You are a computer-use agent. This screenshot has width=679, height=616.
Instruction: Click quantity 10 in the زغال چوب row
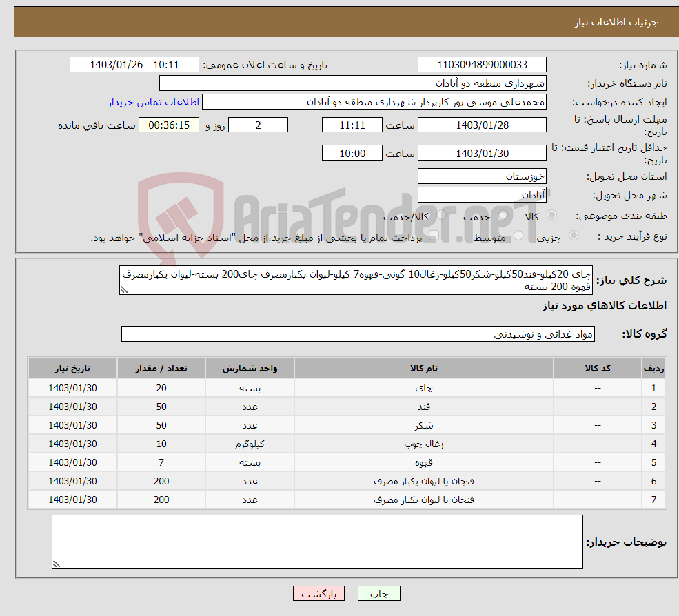(161, 444)
